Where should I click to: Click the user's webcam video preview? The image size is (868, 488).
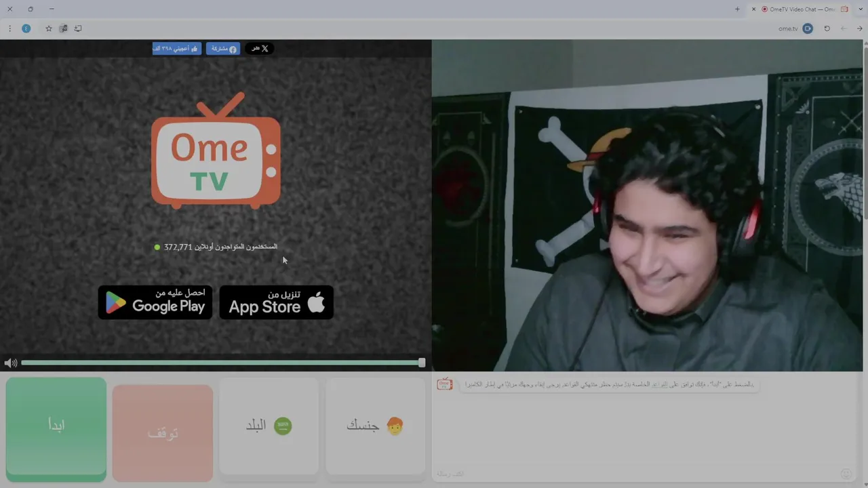(647, 205)
